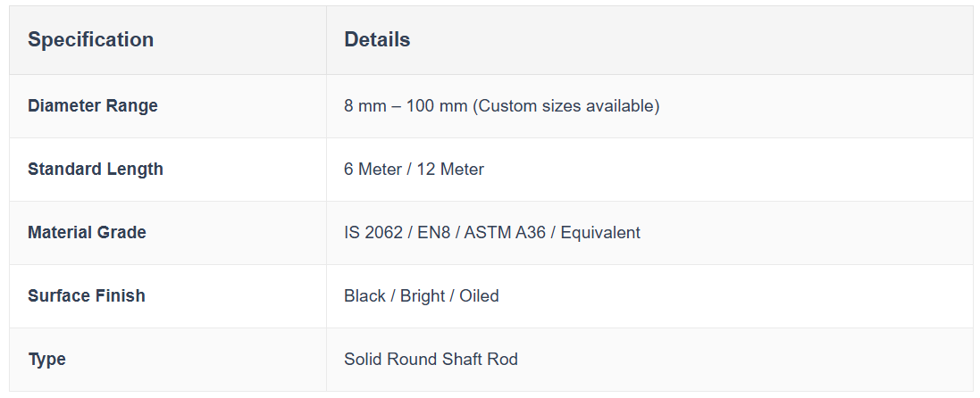Select the Standard Length row label
Image resolution: width=980 pixels, height=398 pixels.
[x=95, y=170]
